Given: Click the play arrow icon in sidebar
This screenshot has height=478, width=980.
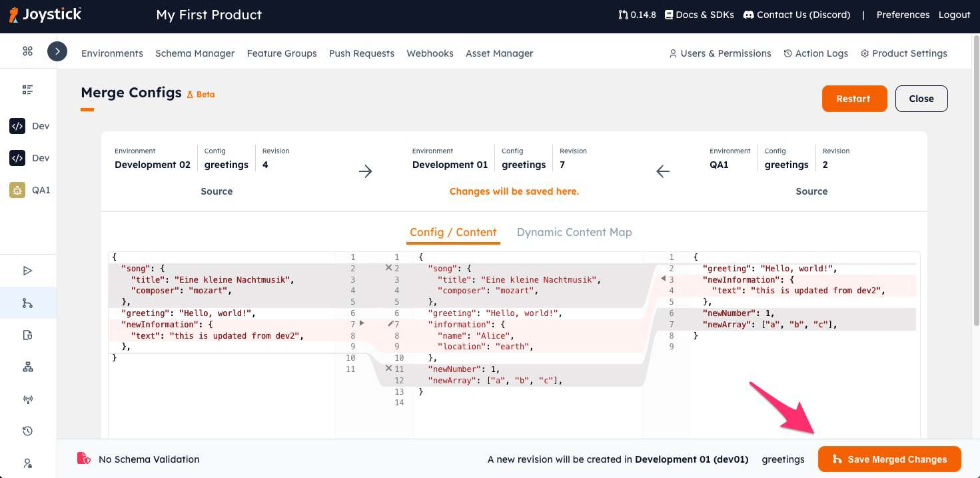Looking at the screenshot, I should (x=27, y=271).
